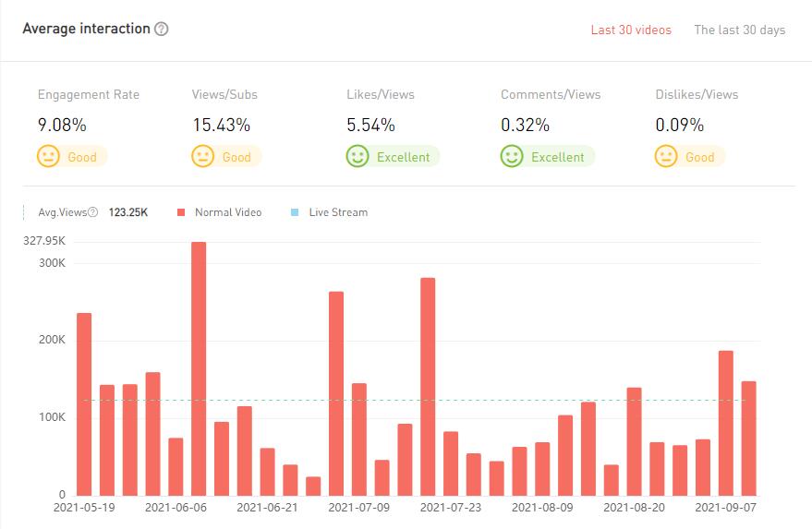Toggle Normal Video legend series
This screenshot has height=529, width=812.
(227, 212)
